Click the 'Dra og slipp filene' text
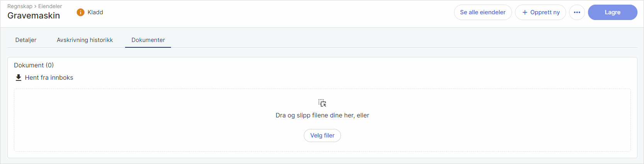 coord(322,115)
